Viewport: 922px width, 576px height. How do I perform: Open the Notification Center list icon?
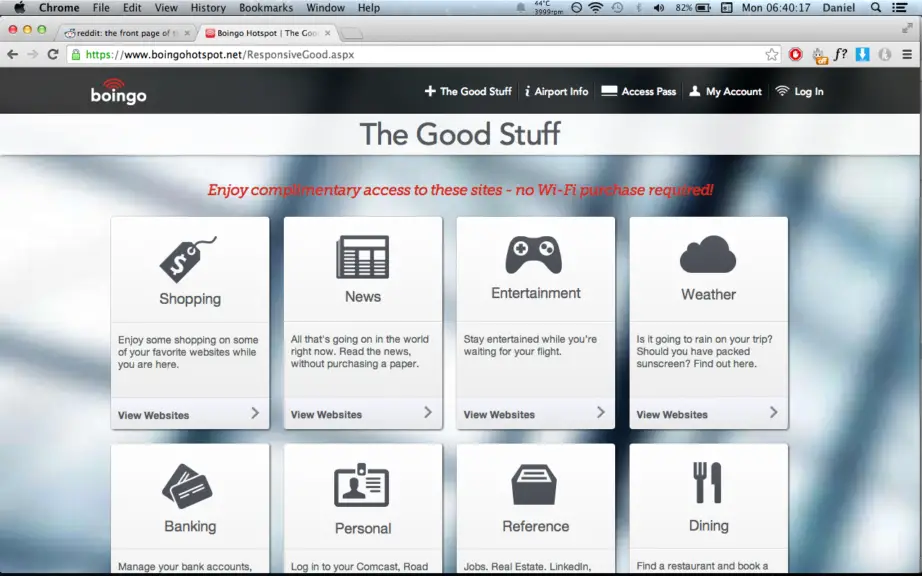(x=899, y=8)
